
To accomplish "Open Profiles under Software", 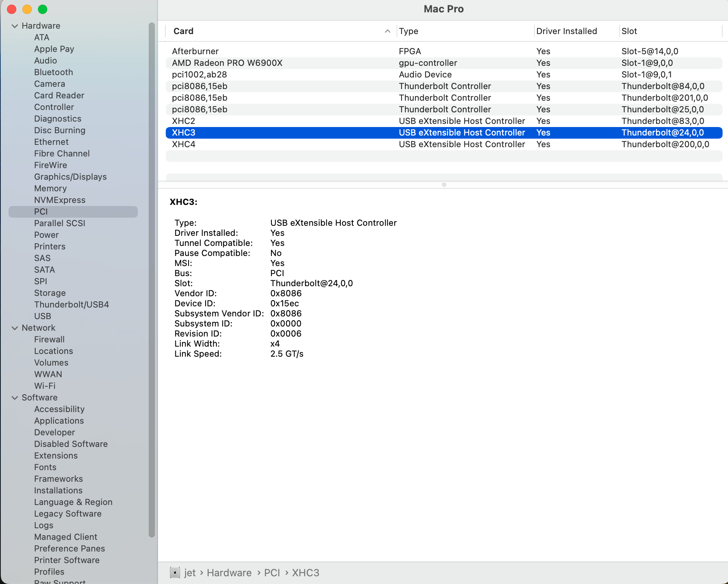I will 49,572.
